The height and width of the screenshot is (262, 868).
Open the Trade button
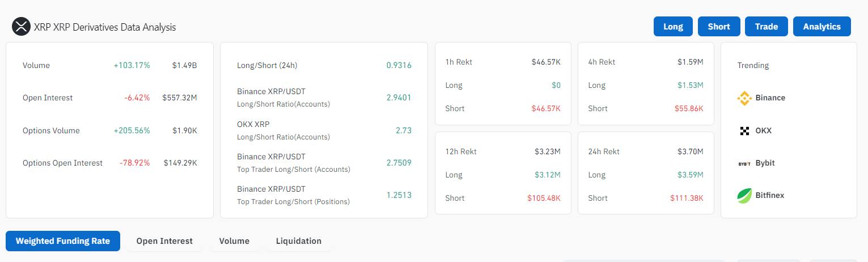click(766, 27)
